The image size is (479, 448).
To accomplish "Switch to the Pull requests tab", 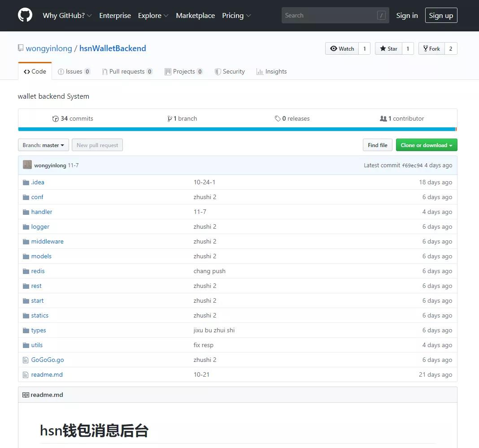I will [x=127, y=71].
